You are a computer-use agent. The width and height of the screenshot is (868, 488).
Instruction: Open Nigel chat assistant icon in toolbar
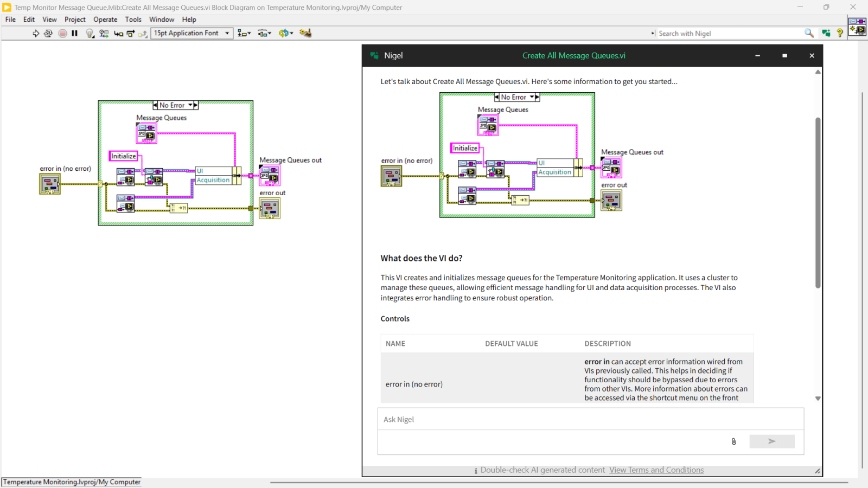coord(826,33)
